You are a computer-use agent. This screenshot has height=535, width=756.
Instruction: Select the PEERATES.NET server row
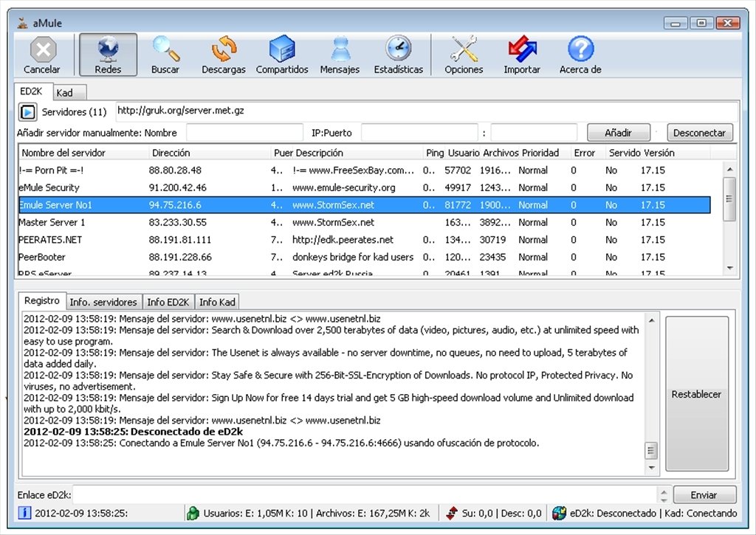[364, 240]
